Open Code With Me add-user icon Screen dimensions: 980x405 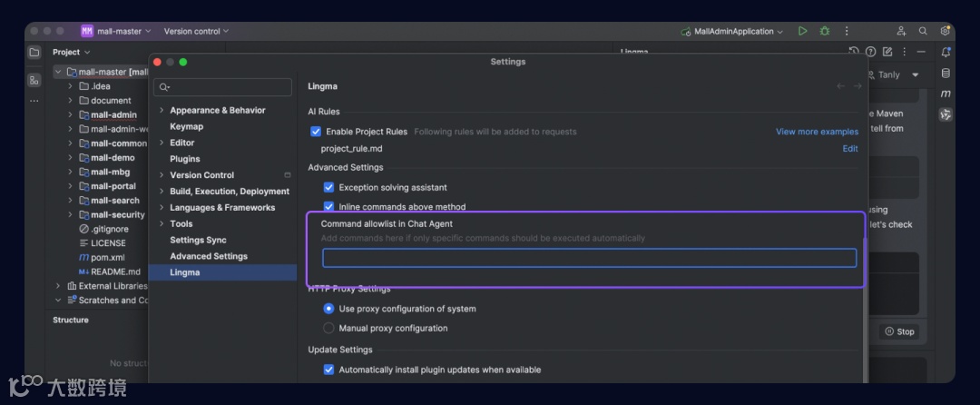tap(901, 31)
